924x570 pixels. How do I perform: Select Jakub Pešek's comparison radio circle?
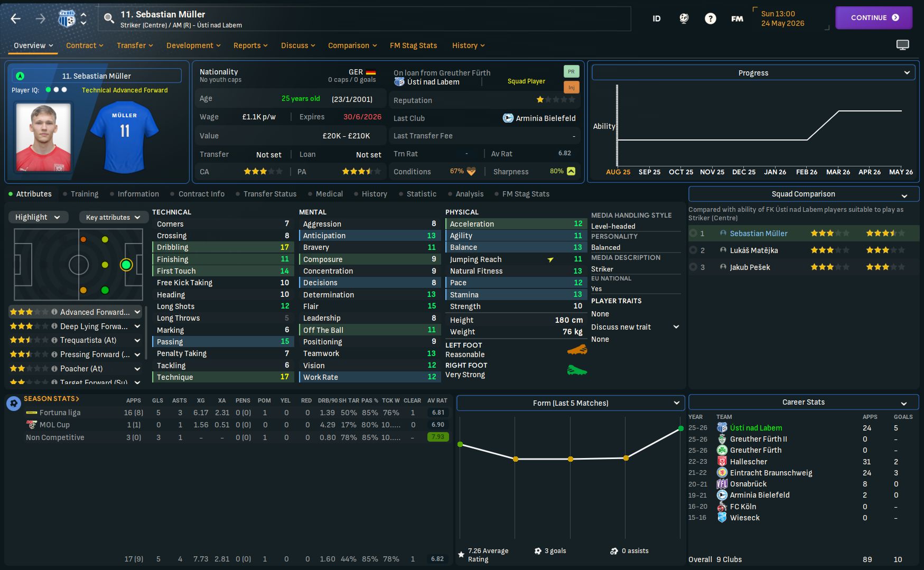693,267
